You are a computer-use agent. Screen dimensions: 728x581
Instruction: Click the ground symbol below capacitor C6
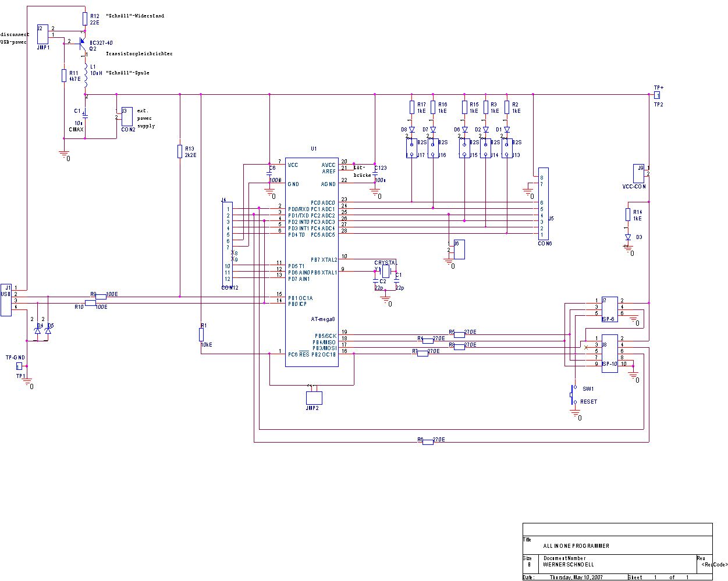coord(269,192)
